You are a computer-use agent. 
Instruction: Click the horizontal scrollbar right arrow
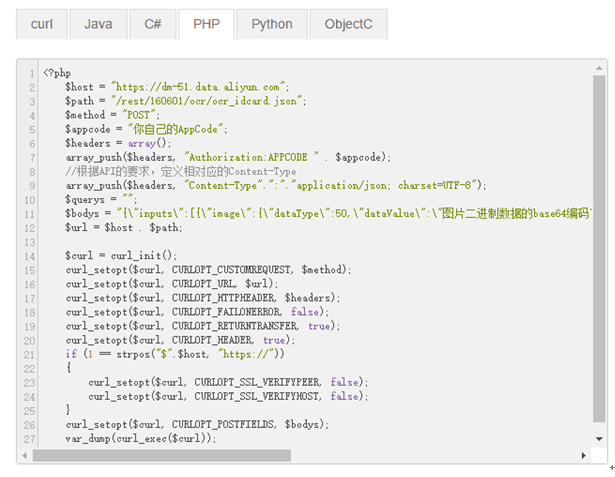[x=584, y=455]
